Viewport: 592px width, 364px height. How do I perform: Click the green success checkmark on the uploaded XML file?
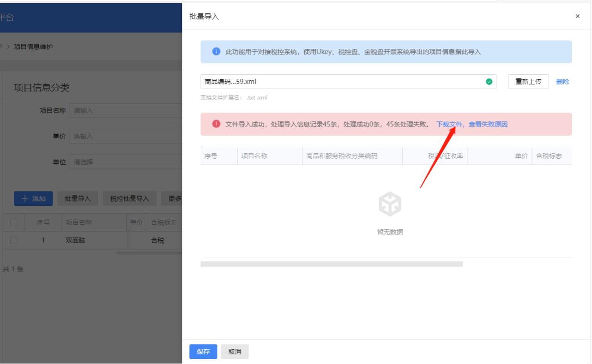pos(489,81)
